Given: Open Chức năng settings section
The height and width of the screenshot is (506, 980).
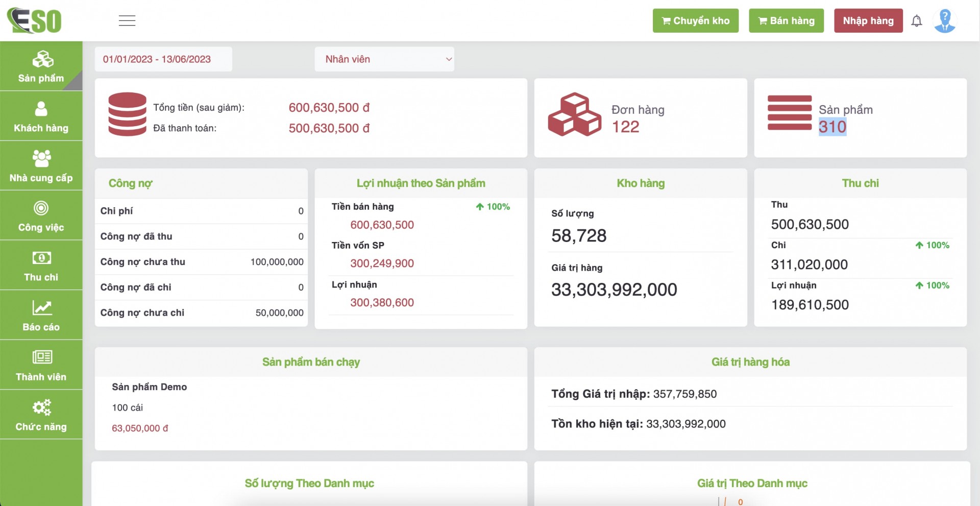Looking at the screenshot, I should coord(41,415).
